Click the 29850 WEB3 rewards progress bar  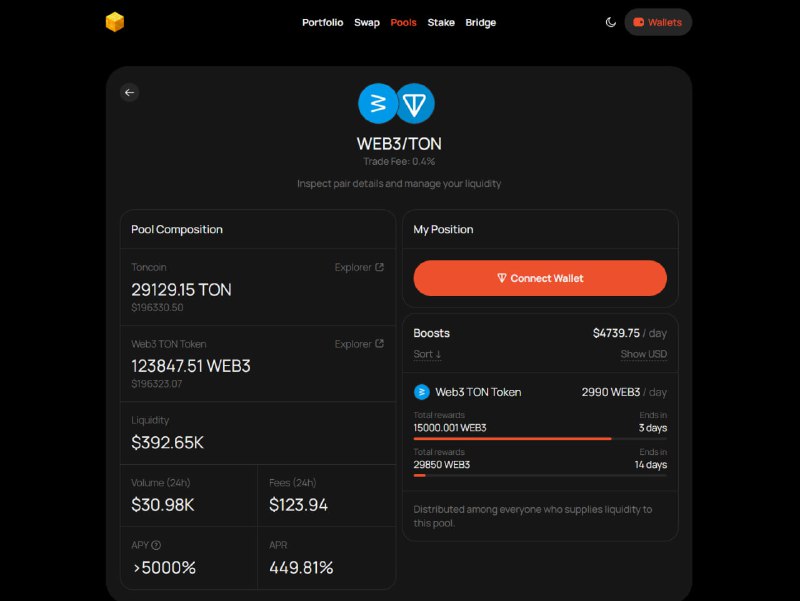(x=540, y=475)
